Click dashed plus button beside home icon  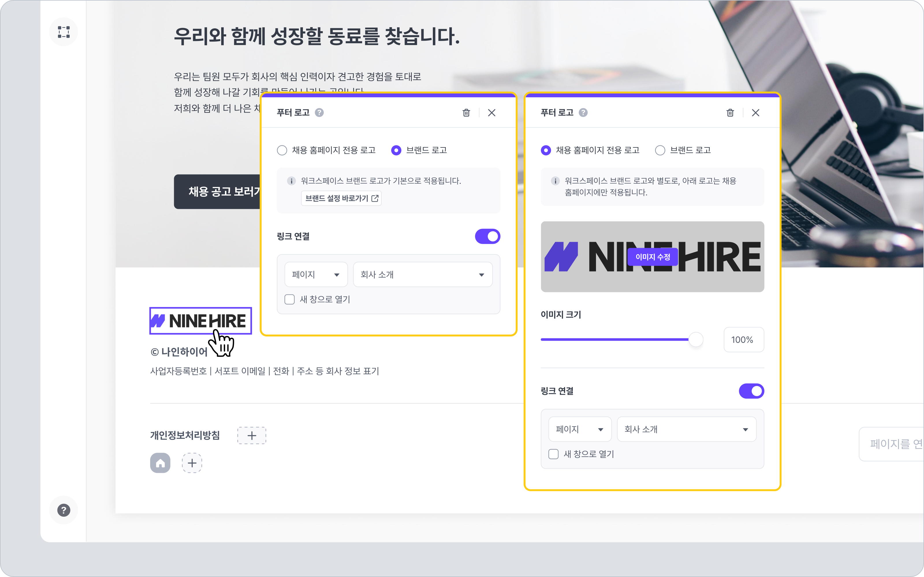(192, 463)
